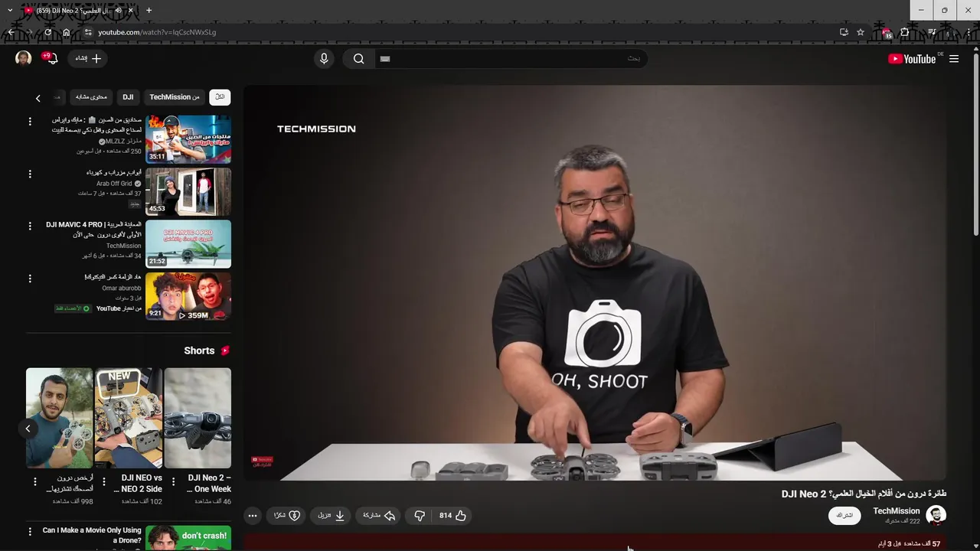This screenshot has width=980, height=551.
Task: Select the 'من TechMission' filter chip
Action: [174, 97]
